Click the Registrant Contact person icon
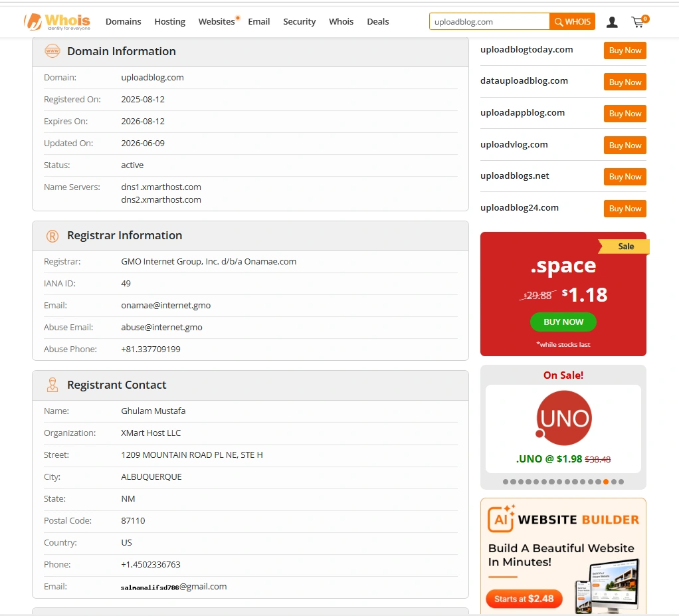Screen dimensions: 679x616 click(52, 385)
